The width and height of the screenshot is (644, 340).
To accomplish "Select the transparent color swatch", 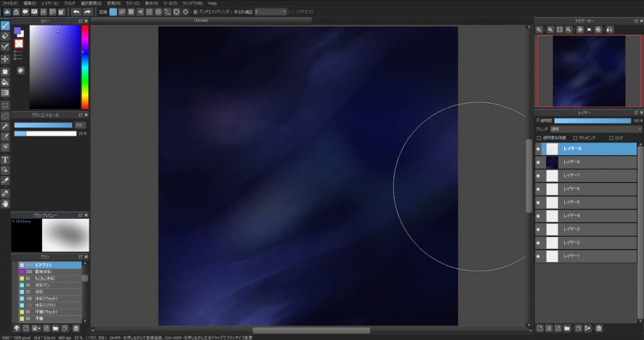I will click(19, 44).
